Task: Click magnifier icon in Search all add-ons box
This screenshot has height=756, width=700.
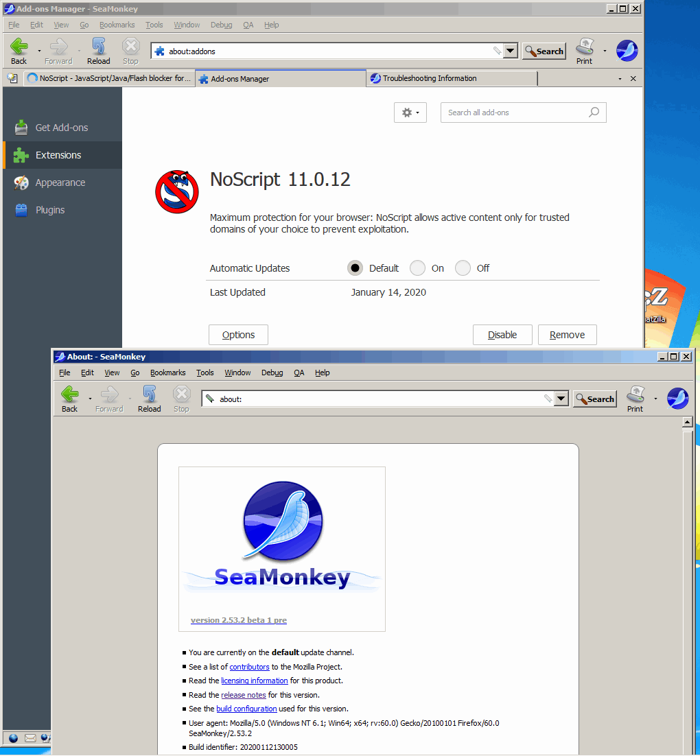Action: tap(594, 113)
